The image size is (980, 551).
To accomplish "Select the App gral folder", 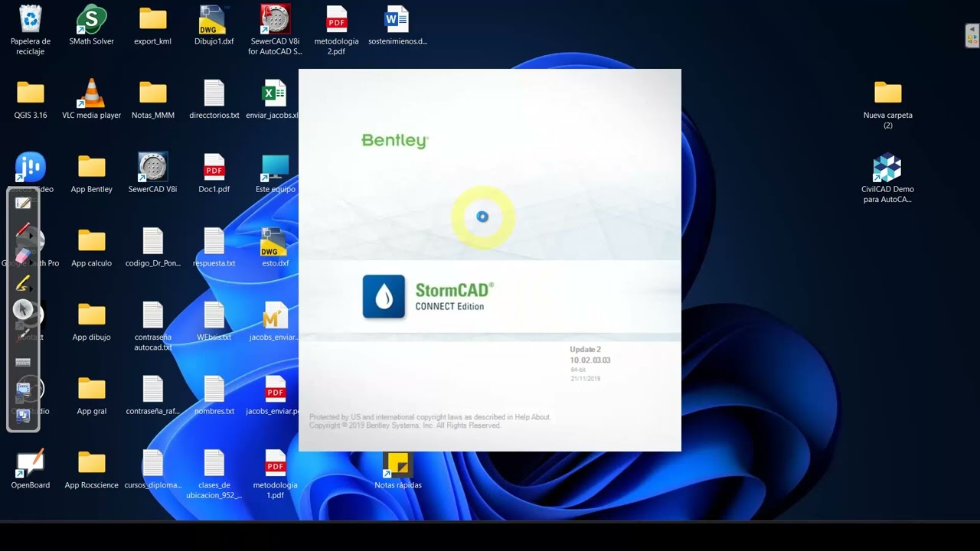I will 92,396.
